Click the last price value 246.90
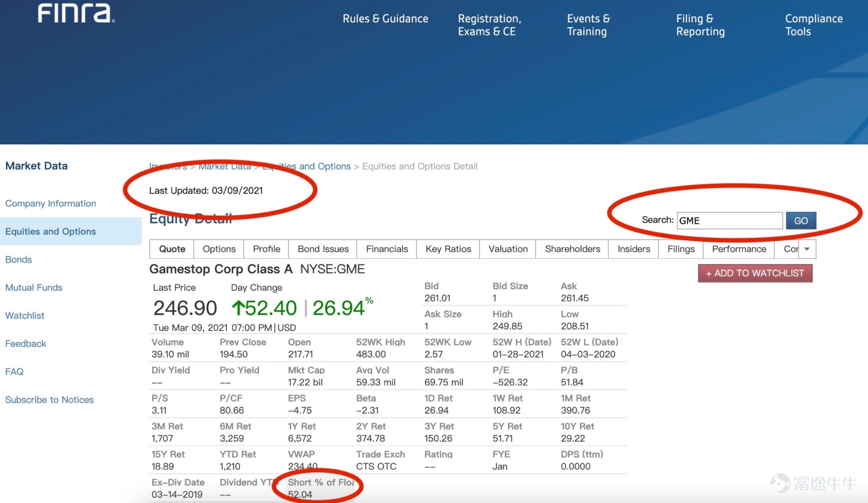Viewport: 868px width, 503px height. [185, 308]
